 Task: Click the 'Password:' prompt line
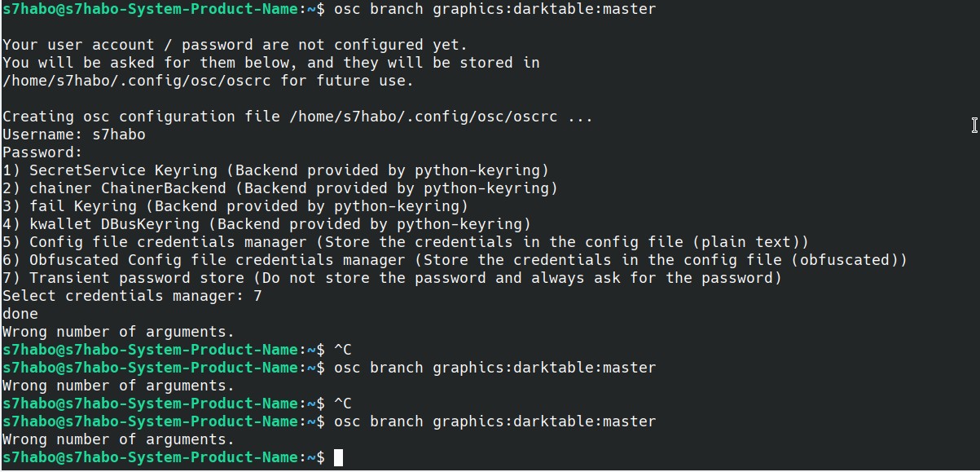tap(42, 152)
